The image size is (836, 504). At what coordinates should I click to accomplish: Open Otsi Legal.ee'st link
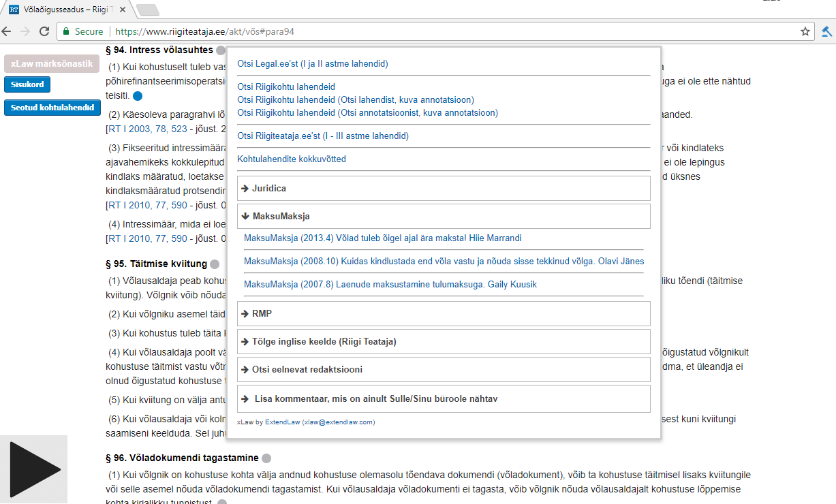click(313, 64)
